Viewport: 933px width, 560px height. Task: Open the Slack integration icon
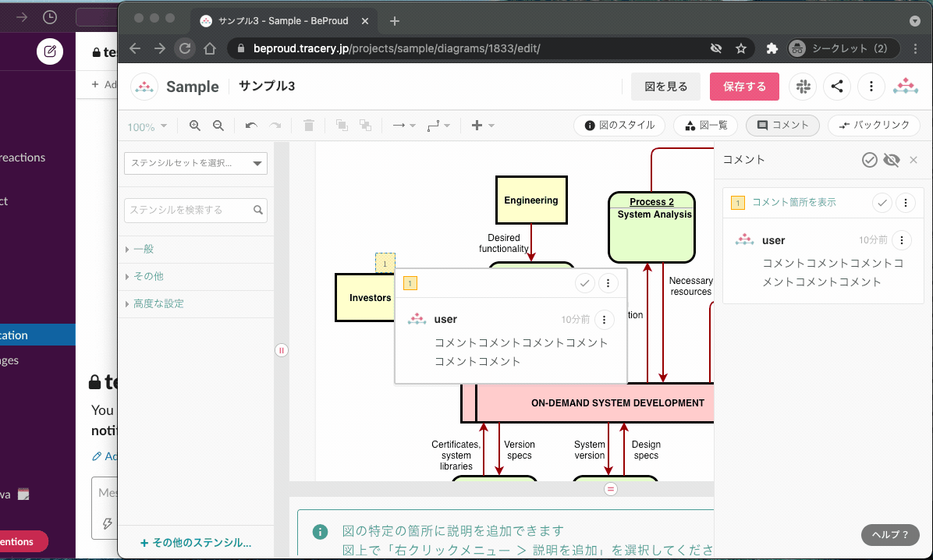pyautogui.click(x=803, y=86)
